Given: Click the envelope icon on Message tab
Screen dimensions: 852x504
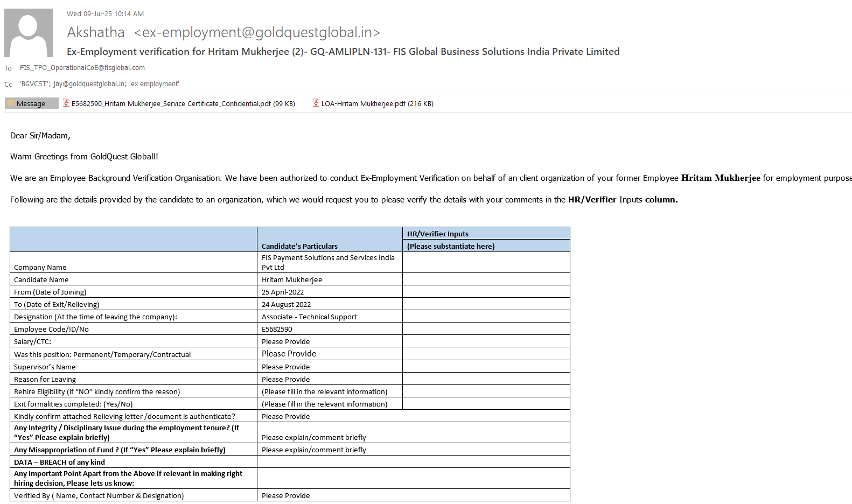Looking at the screenshot, I should pos(11,103).
